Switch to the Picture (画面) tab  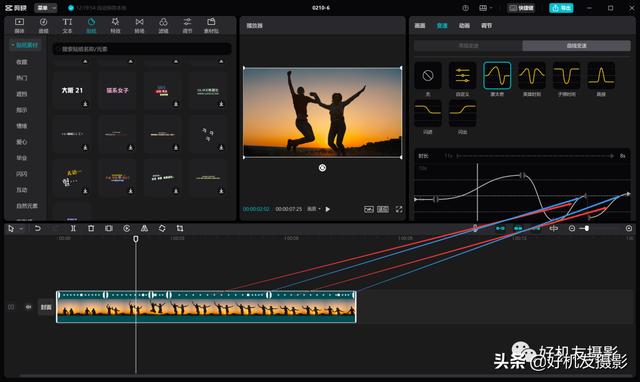(x=420, y=26)
